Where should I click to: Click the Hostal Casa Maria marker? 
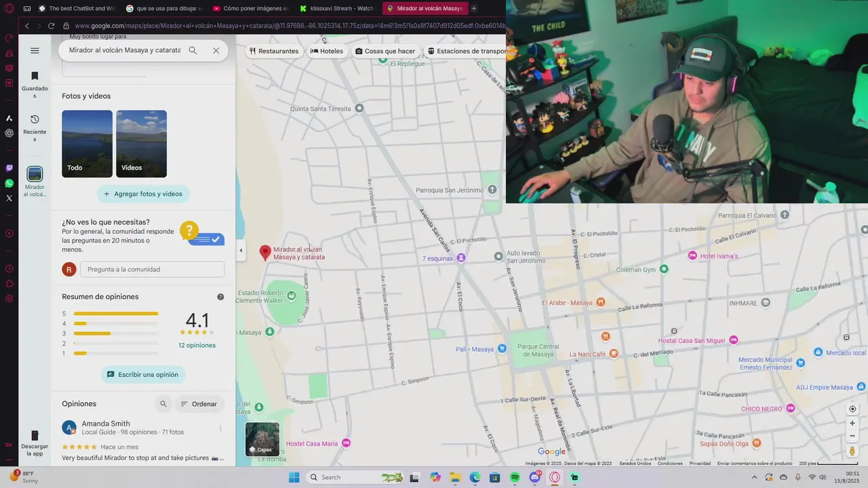point(347,443)
